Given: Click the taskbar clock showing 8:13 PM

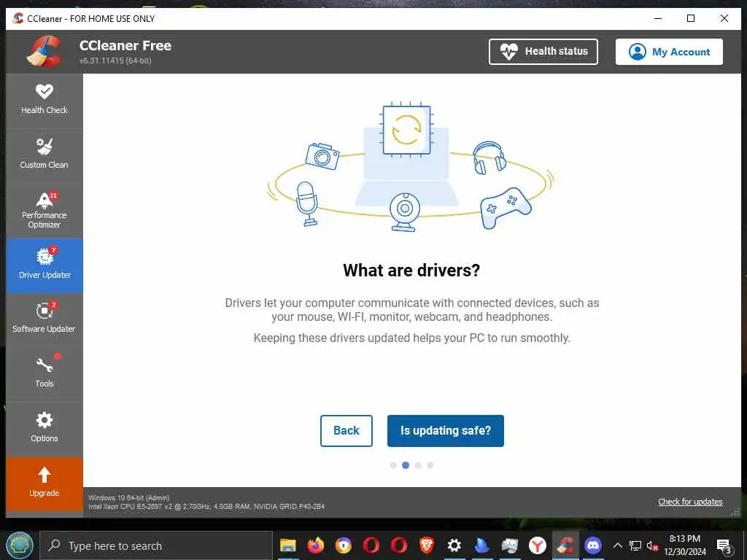Looking at the screenshot, I should coord(685,545).
